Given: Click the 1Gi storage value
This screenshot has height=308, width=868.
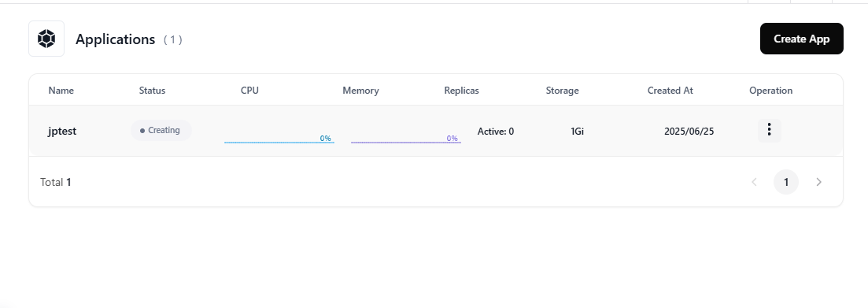Looking at the screenshot, I should tap(578, 132).
